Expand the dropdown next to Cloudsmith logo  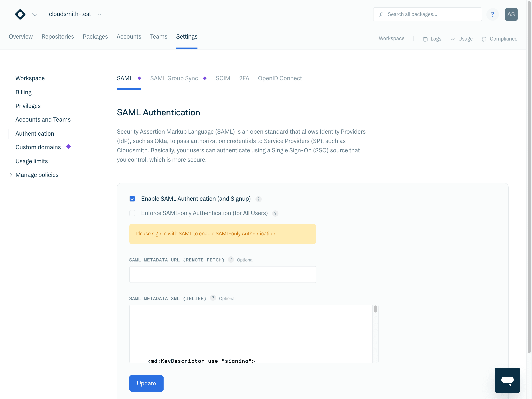coord(35,14)
